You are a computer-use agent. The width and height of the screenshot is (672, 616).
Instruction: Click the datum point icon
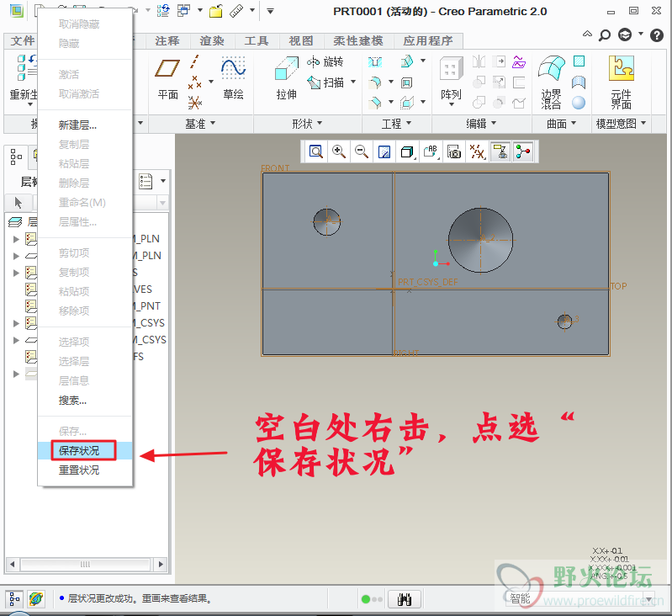click(194, 82)
